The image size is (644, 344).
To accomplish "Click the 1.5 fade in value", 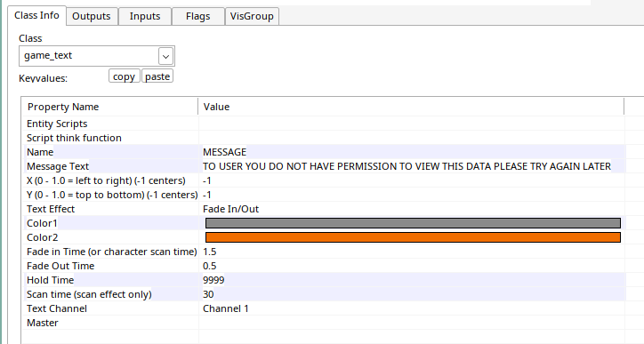I will (209, 252).
